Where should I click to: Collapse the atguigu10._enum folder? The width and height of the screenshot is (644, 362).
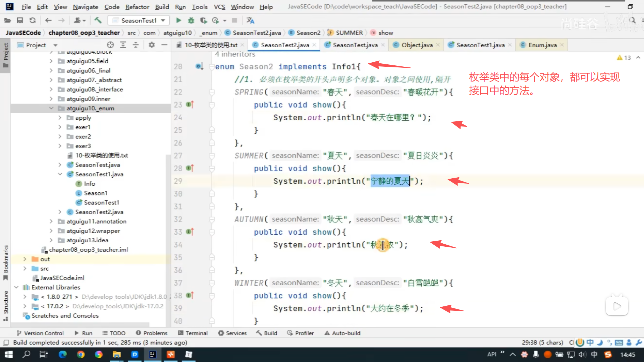(x=51, y=108)
